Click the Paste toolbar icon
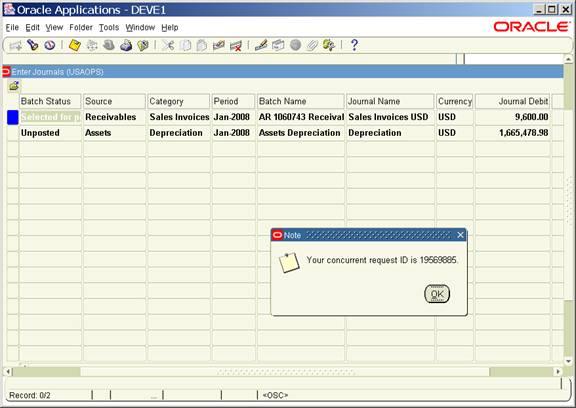The image size is (576, 408). click(x=202, y=46)
